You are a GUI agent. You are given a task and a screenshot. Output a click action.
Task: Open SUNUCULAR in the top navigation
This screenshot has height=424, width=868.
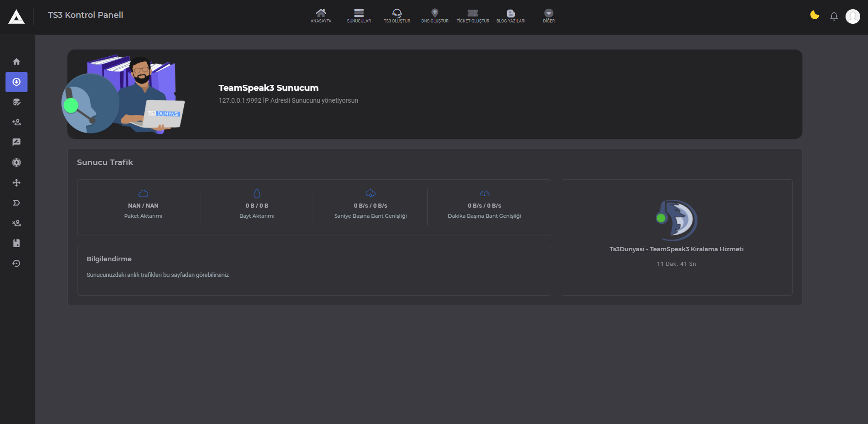(x=359, y=16)
